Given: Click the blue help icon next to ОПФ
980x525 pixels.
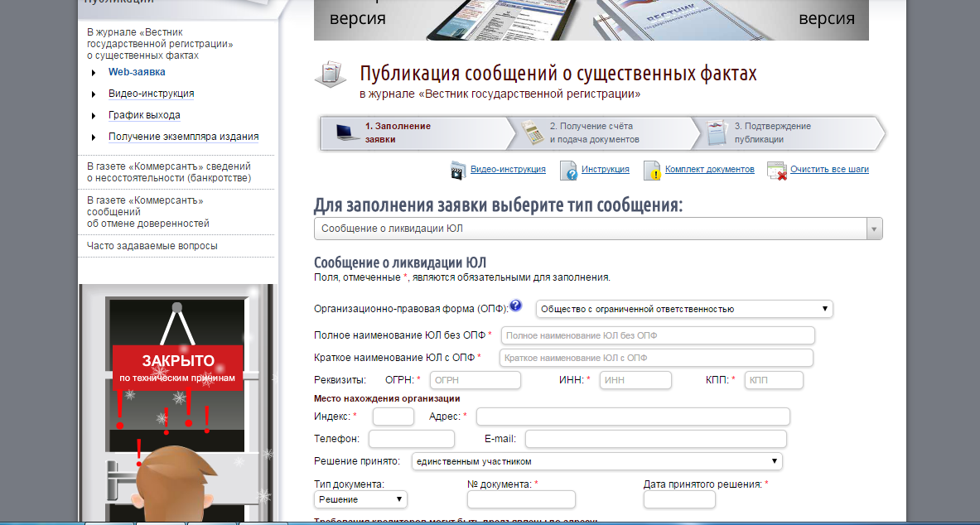Looking at the screenshot, I should click(515, 306).
